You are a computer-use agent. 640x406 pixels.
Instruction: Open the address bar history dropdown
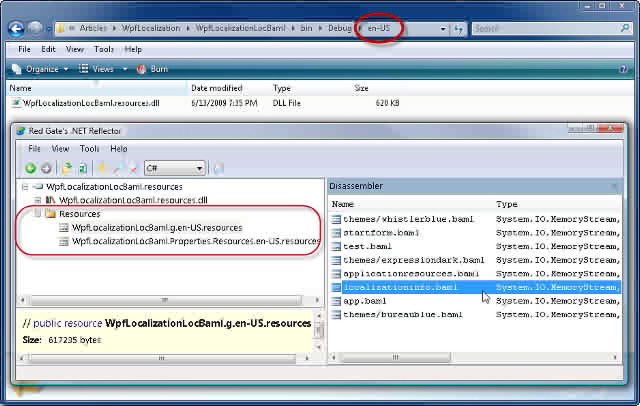coord(443,29)
